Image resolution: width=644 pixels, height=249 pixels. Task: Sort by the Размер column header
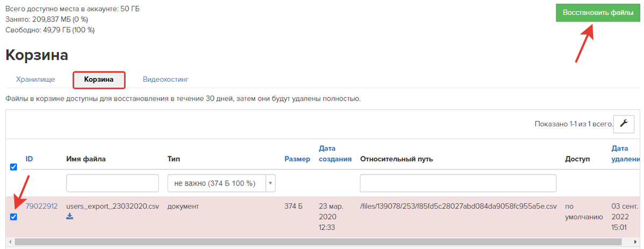click(x=298, y=159)
